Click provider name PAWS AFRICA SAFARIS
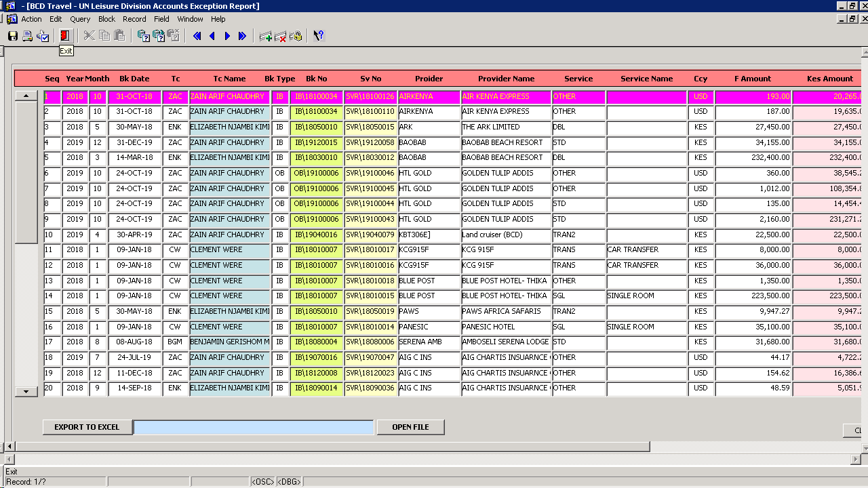The width and height of the screenshot is (868, 488). click(506, 312)
